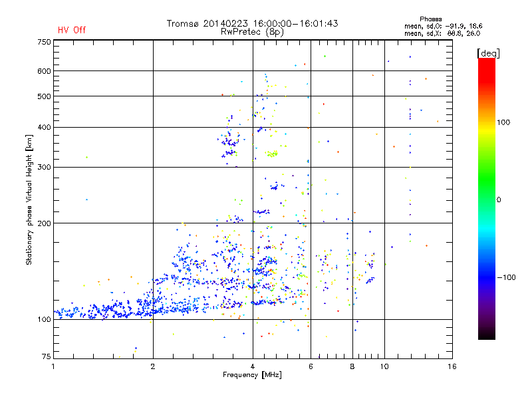Click the x-axis tick label '10'
The width and height of the screenshot is (532, 399).
(x=384, y=366)
